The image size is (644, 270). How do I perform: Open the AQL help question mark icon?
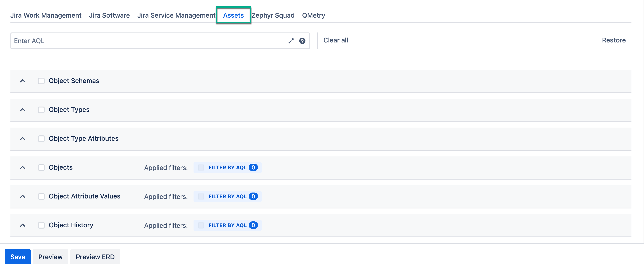pyautogui.click(x=302, y=41)
